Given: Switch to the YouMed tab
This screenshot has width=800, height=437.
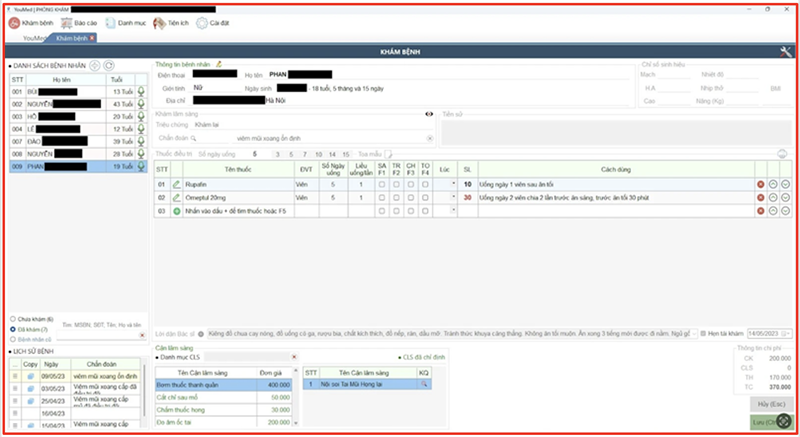Looking at the screenshot, I should click(34, 38).
